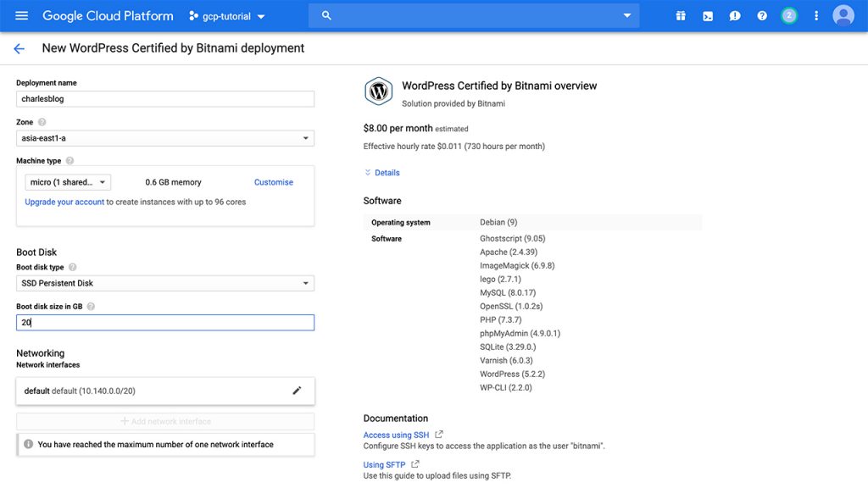Click the page title 'New WordPress Certified by Bitnami deployment'
The image size is (868, 488).
(x=173, y=48)
